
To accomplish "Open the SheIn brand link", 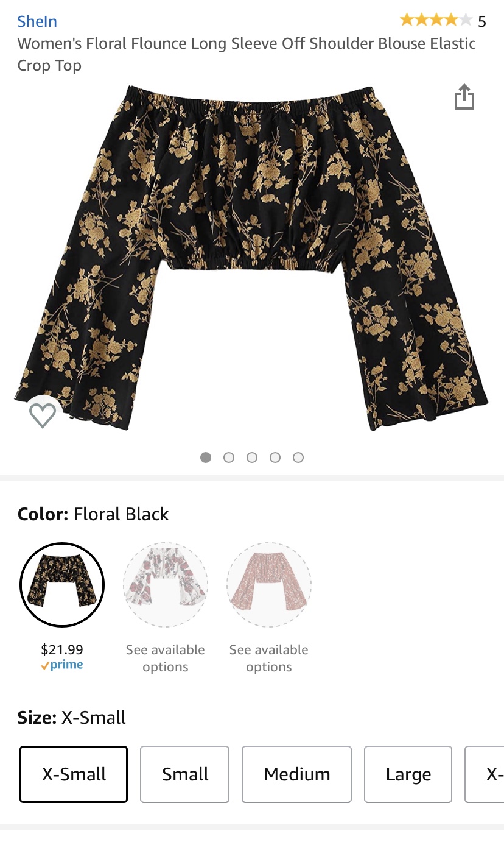I will click(37, 21).
